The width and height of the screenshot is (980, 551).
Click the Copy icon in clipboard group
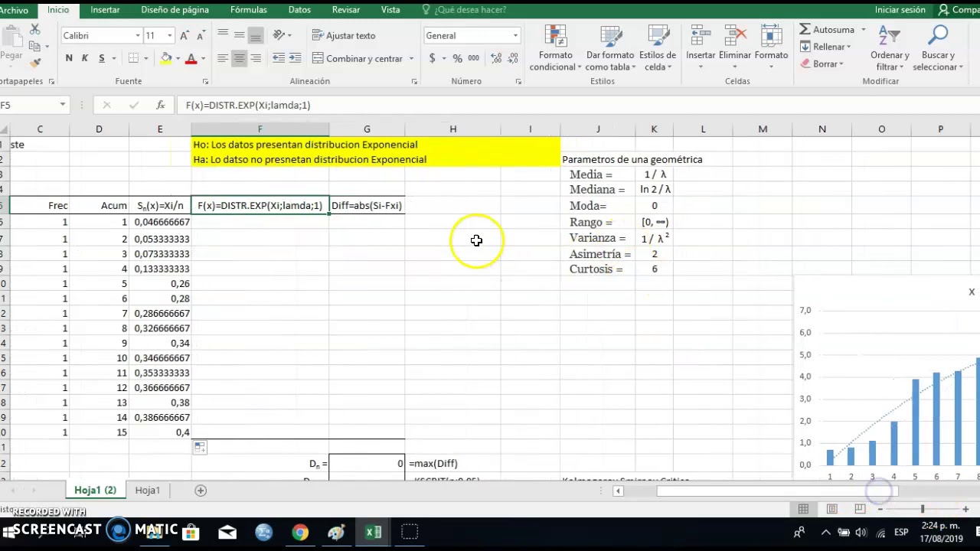[x=34, y=46]
